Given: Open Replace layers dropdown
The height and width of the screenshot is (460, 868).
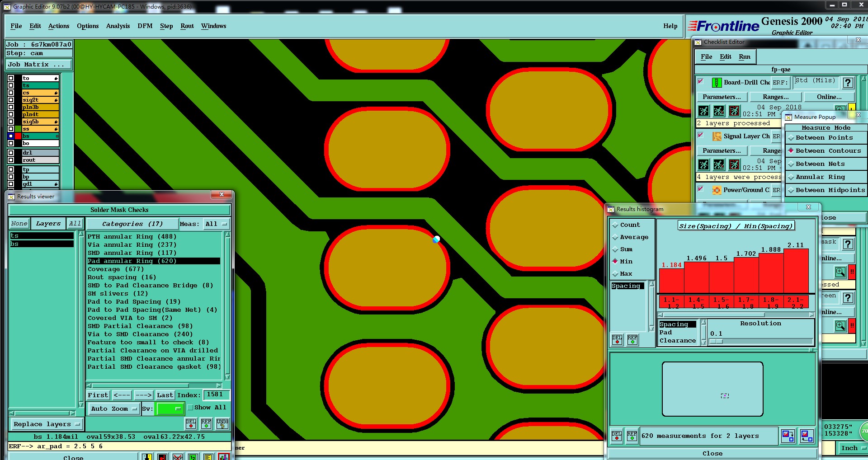Looking at the screenshot, I should point(47,424).
